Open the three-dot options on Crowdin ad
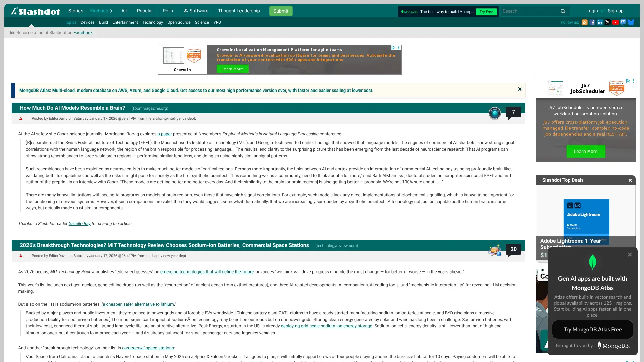The height and width of the screenshot is (362, 644). coord(399,48)
